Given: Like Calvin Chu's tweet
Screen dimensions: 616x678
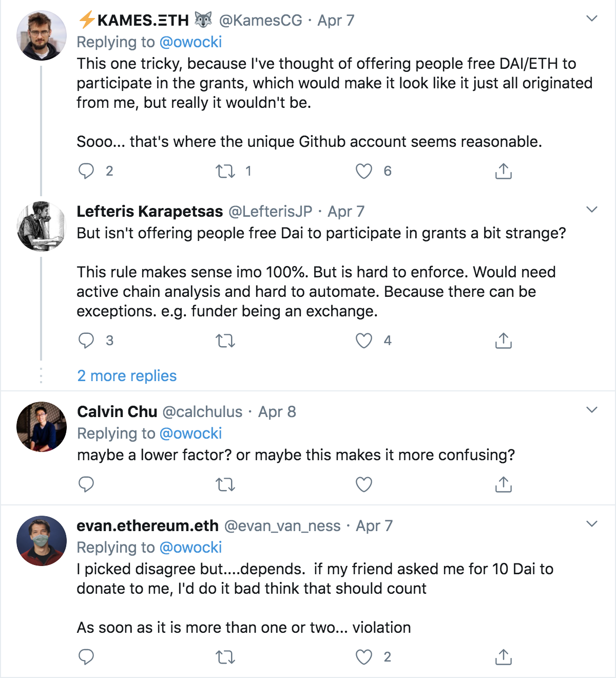Looking at the screenshot, I should coord(364,484).
